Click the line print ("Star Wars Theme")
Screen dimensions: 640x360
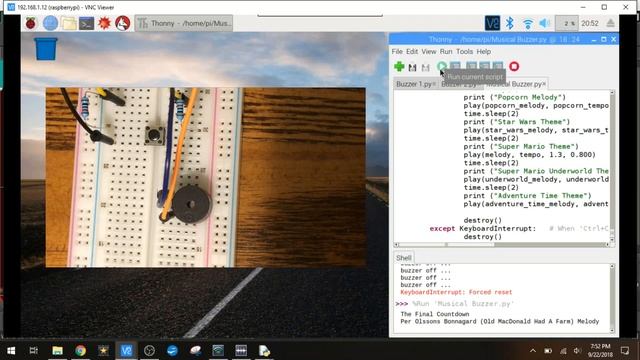coord(516,122)
